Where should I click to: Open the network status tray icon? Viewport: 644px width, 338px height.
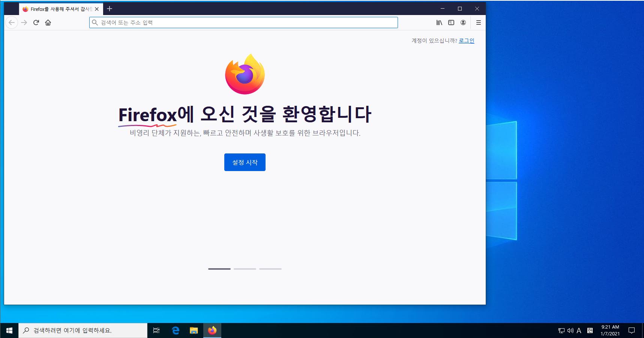[x=561, y=330]
